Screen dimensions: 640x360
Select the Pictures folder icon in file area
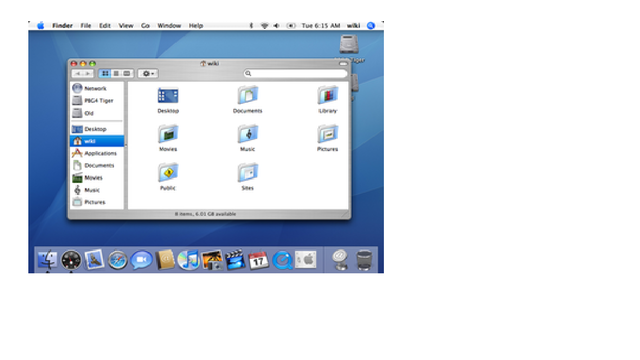327,133
